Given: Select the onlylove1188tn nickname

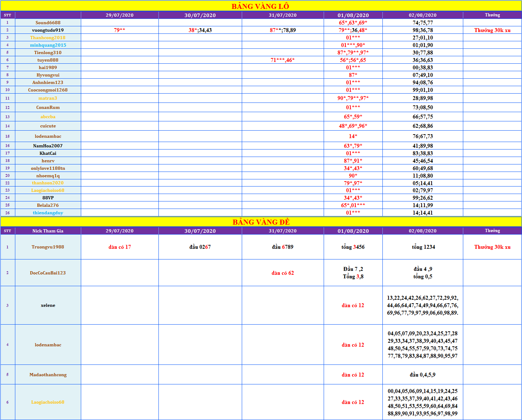Looking at the screenshot, I should [x=48, y=168].
